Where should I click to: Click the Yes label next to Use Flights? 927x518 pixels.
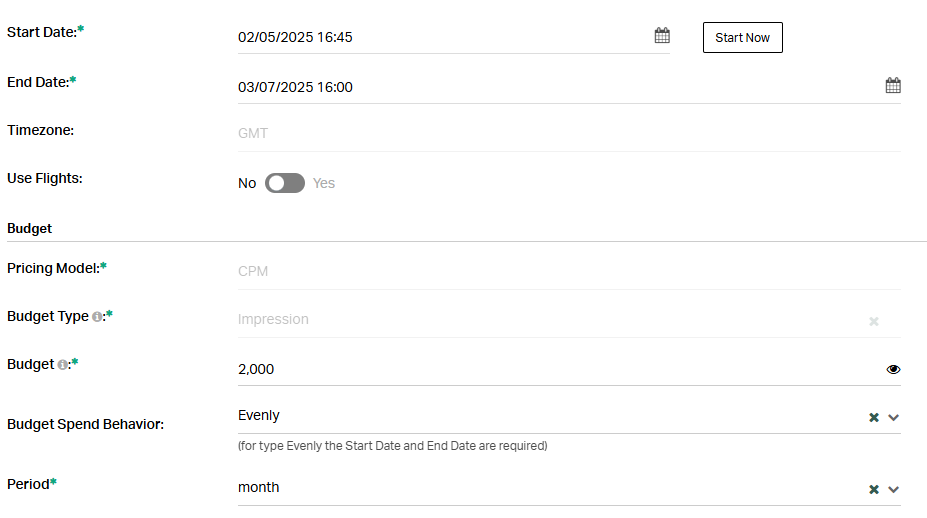pyautogui.click(x=324, y=183)
